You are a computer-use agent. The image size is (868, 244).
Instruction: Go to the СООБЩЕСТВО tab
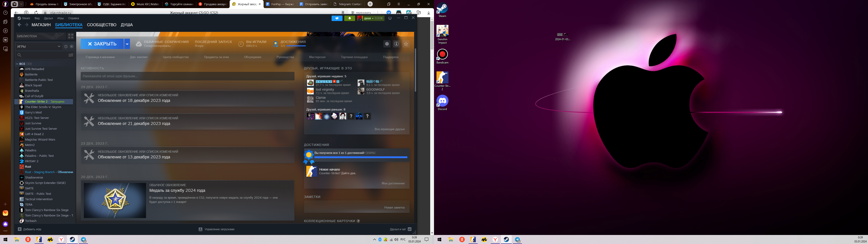tap(101, 25)
